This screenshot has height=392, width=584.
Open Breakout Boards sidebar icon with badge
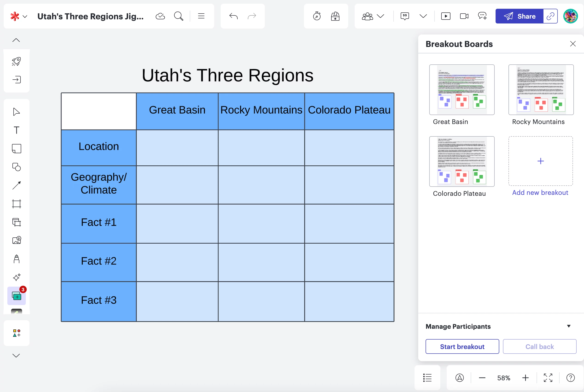point(17,296)
